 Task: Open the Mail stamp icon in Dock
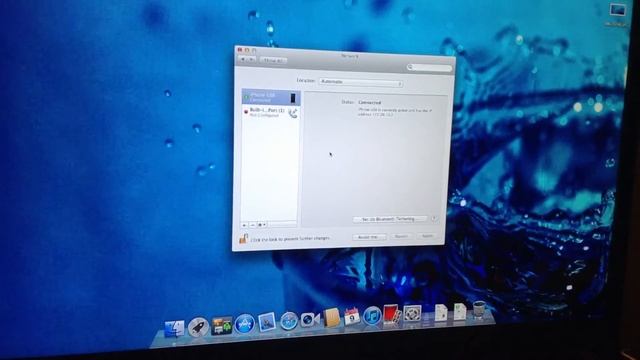pos(267,322)
